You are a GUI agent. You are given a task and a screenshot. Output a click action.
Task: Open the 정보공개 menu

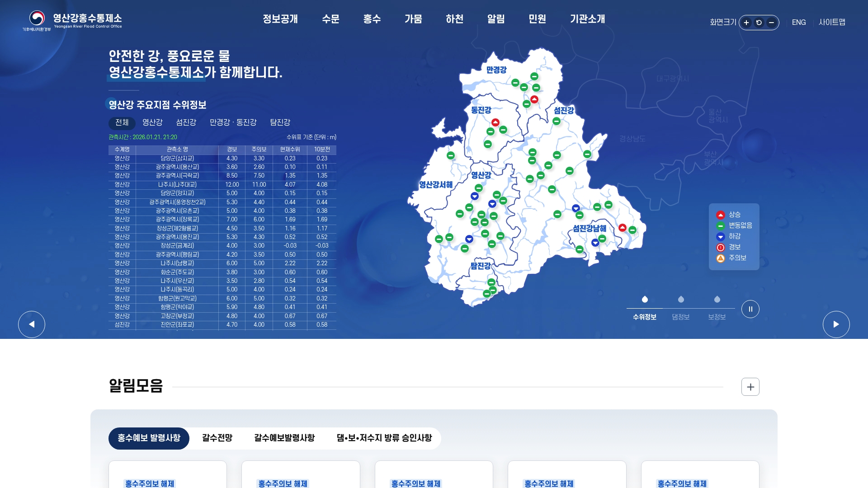click(280, 19)
